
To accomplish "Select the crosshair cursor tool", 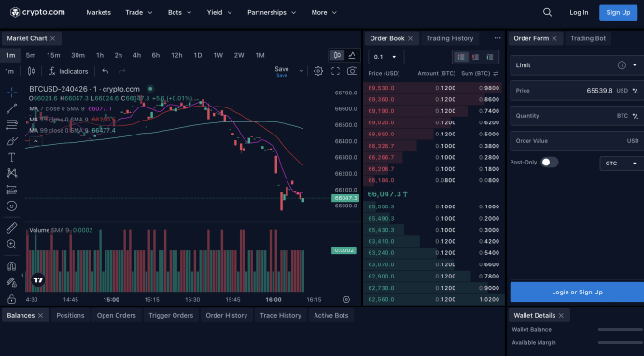I will click(11, 93).
